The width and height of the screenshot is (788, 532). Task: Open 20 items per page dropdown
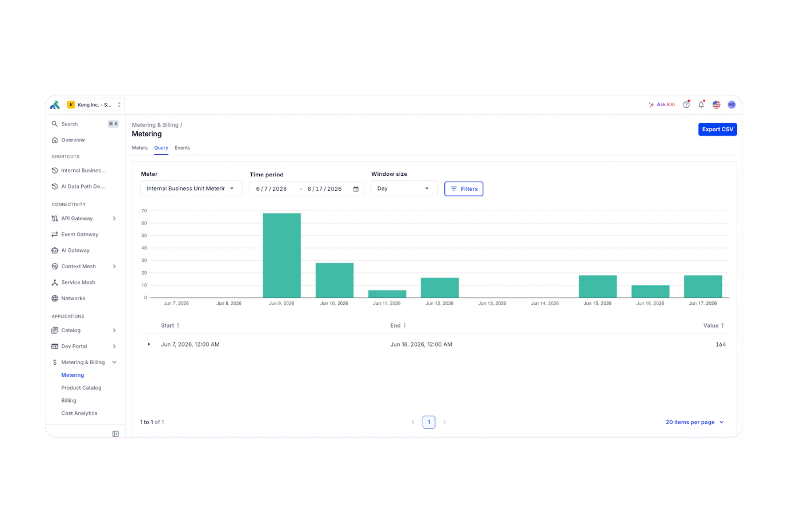[x=694, y=422]
